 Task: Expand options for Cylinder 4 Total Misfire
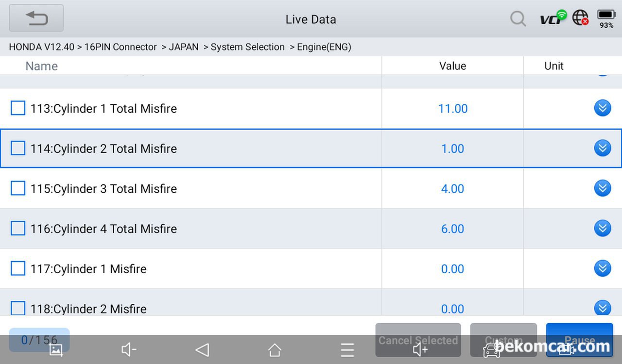coord(602,229)
